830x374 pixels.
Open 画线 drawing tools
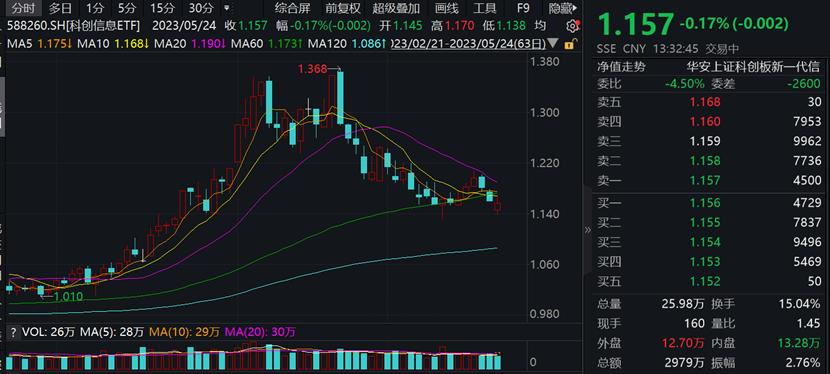[x=446, y=8]
